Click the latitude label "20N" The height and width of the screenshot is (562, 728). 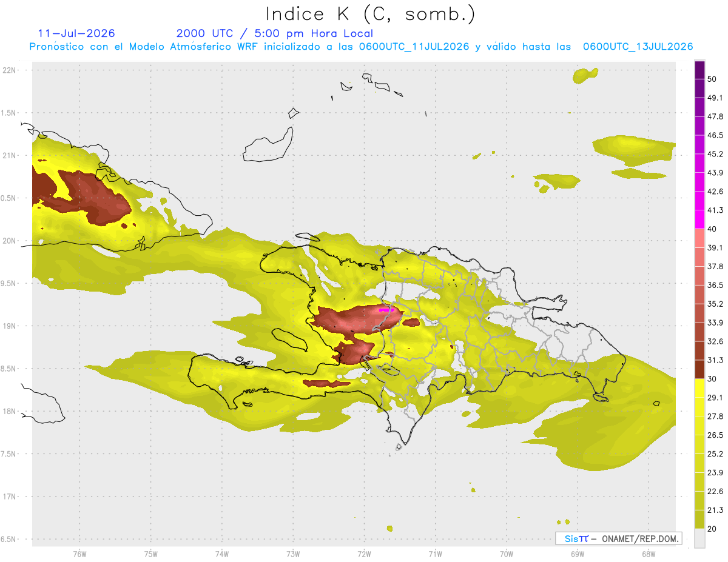coord(10,241)
